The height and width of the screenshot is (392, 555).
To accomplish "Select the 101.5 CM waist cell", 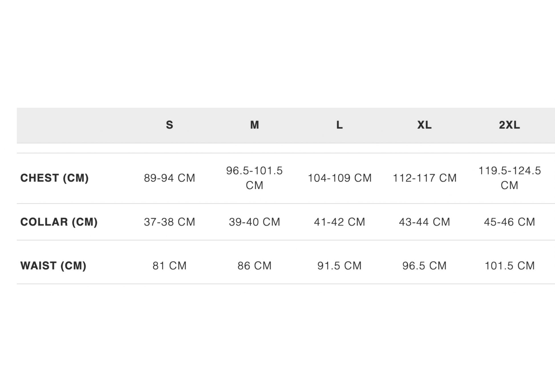I will [509, 266].
